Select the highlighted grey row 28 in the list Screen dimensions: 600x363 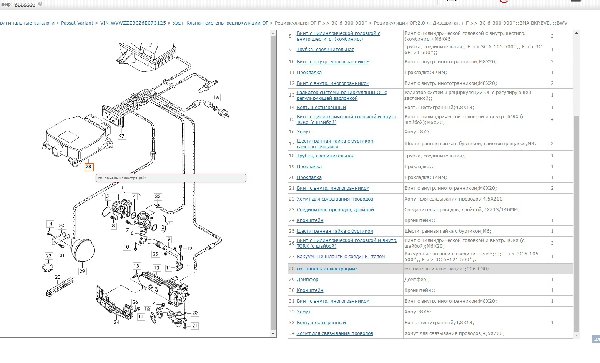click(x=430, y=269)
